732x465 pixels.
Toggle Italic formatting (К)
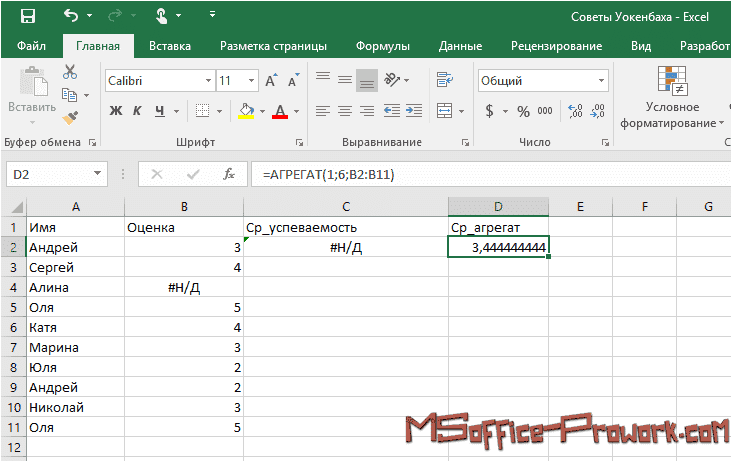(x=137, y=111)
